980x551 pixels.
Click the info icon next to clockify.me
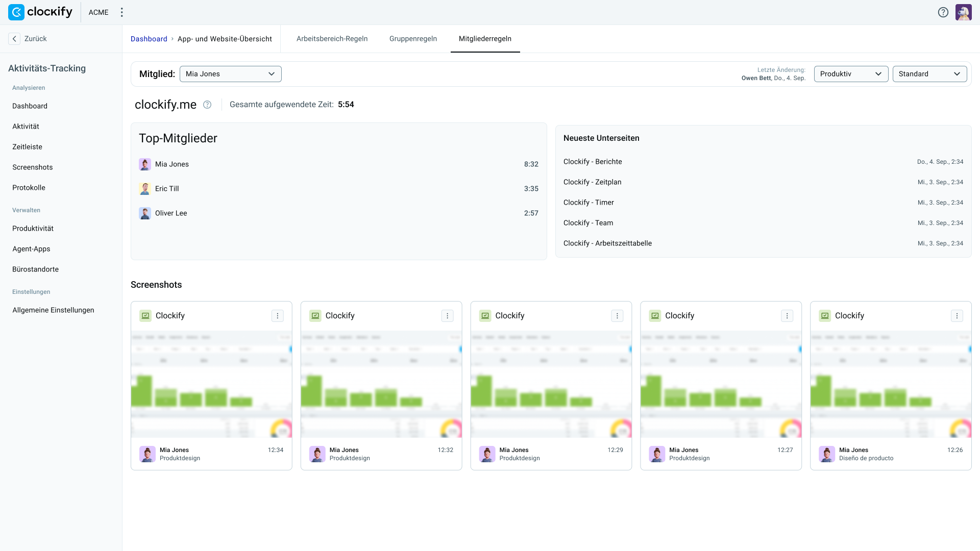pos(207,105)
